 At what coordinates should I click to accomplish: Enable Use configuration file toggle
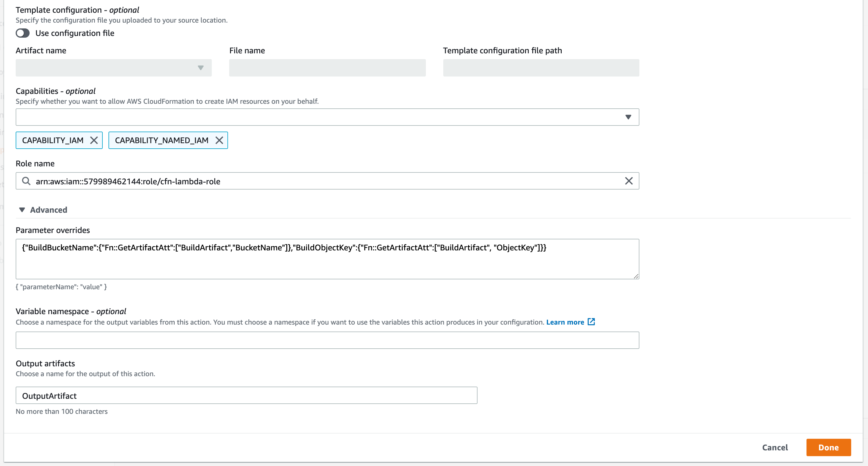(23, 33)
